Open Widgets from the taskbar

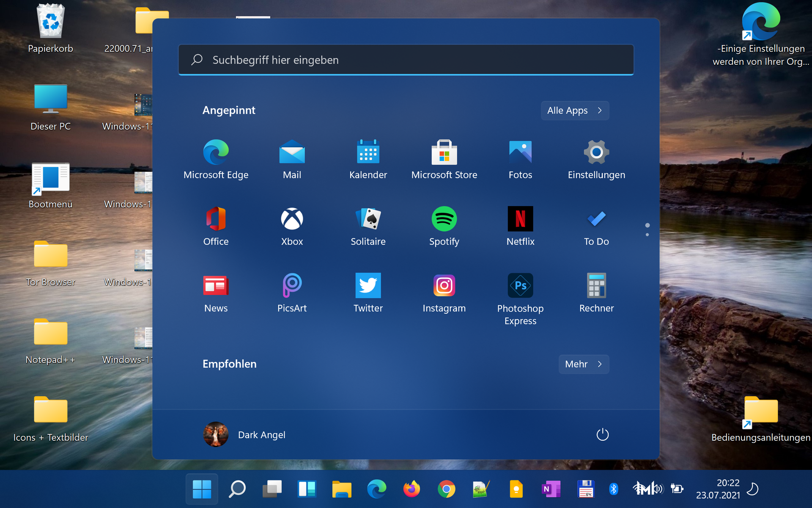[307, 489]
